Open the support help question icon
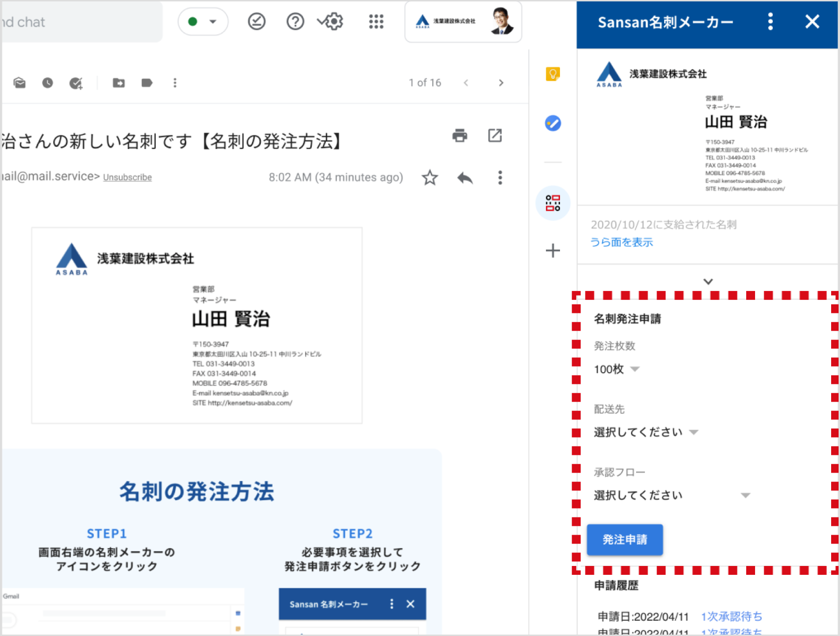The height and width of the screenshot is (636, 840). [x=295, y=21]
